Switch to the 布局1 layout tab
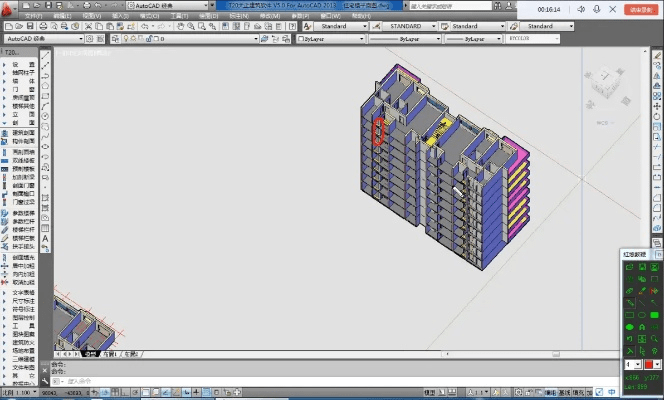 [x=109, y=354]
